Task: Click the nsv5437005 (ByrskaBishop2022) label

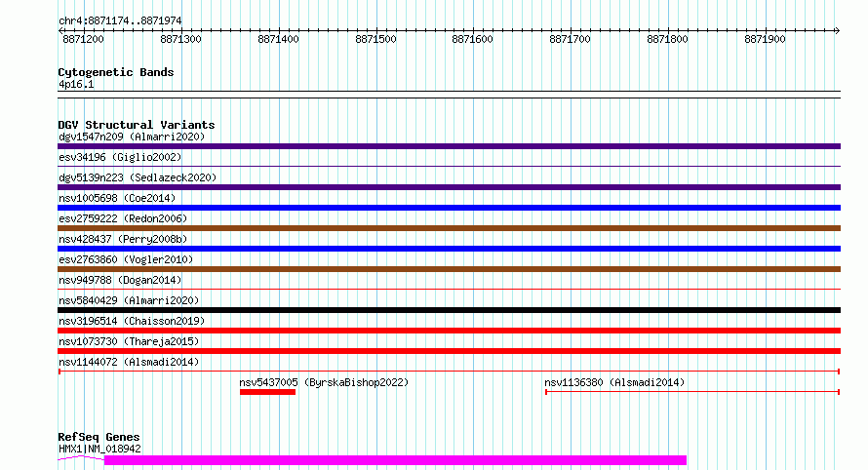Action: click(324, 382)
